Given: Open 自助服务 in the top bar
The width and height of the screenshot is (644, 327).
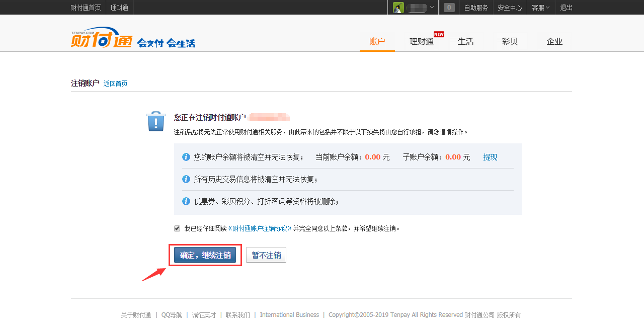Looking at the screenshot, I should point(476,8).
